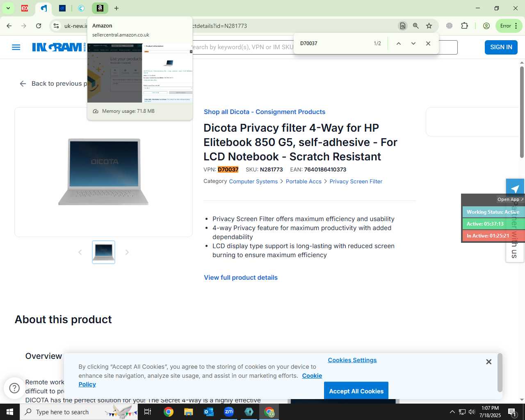Image resolution: width=525 pixels, height=420 pixels.
Task: Switch to the red 'ex' browser tab
Action: coord(25,8)
